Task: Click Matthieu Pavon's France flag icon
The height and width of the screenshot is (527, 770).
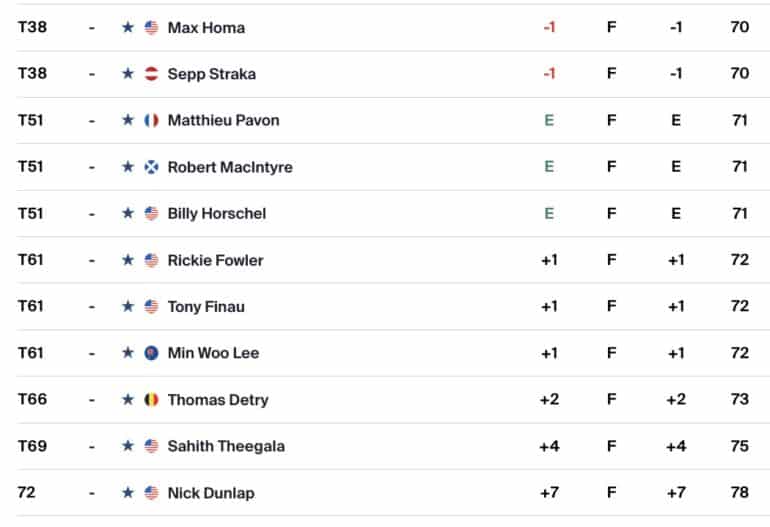Action: pyautogui.click(x=151, y=120)
